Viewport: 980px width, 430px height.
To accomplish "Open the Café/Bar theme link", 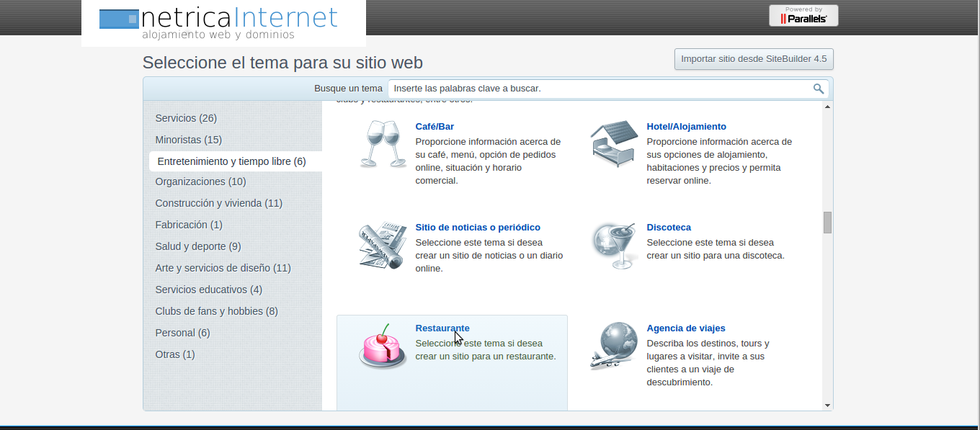I will tap(435, 126).
